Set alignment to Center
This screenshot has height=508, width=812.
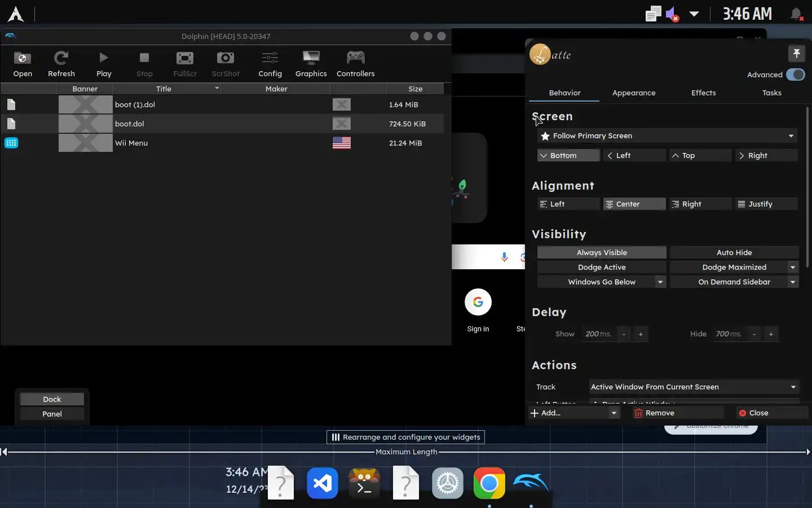click(x=634, y=204)
